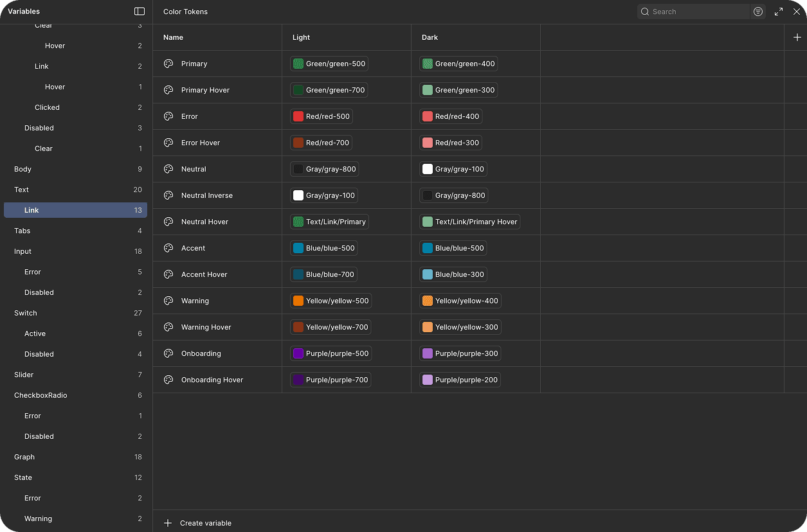
Task: Open Green/green-400 dark value for Primary
Action: pos(458,64)
